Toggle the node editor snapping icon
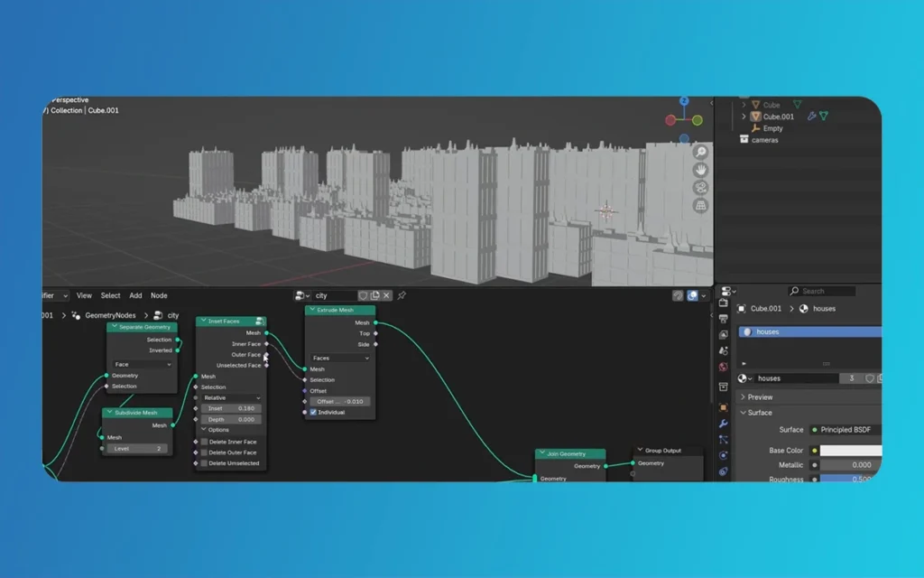This screenshot has width=924, height=578. [x=678, y=295]
